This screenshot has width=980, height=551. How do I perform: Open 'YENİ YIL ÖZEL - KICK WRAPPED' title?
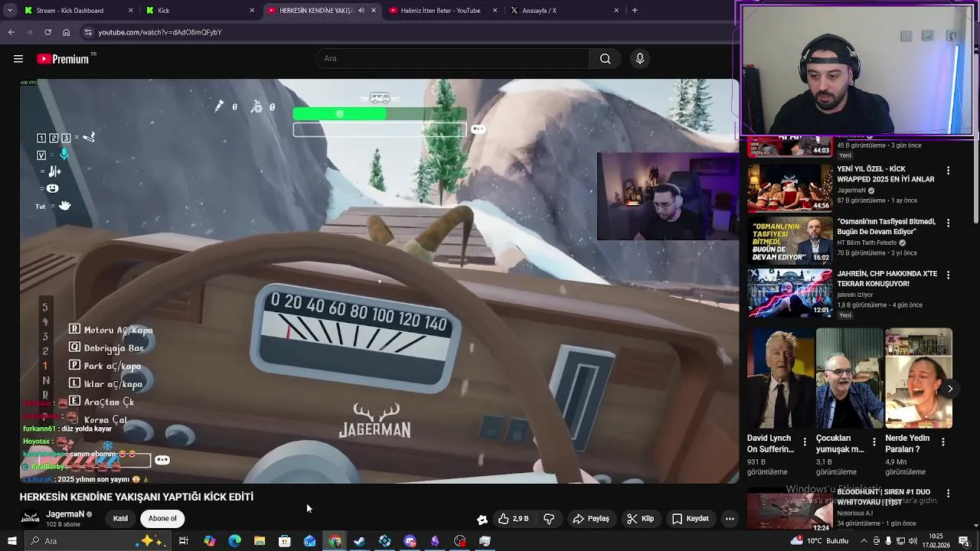886,174
